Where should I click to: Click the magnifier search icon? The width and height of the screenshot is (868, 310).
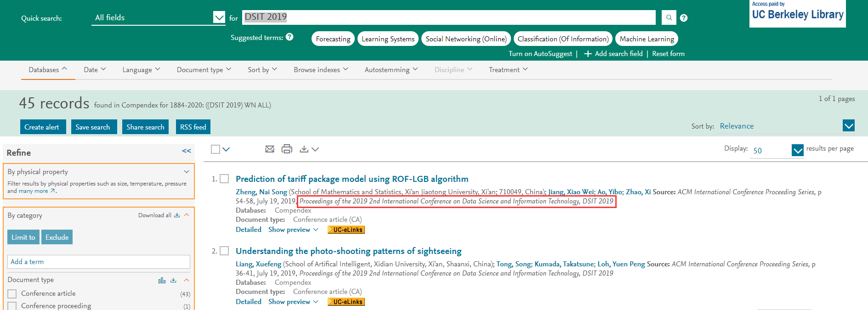669,18
